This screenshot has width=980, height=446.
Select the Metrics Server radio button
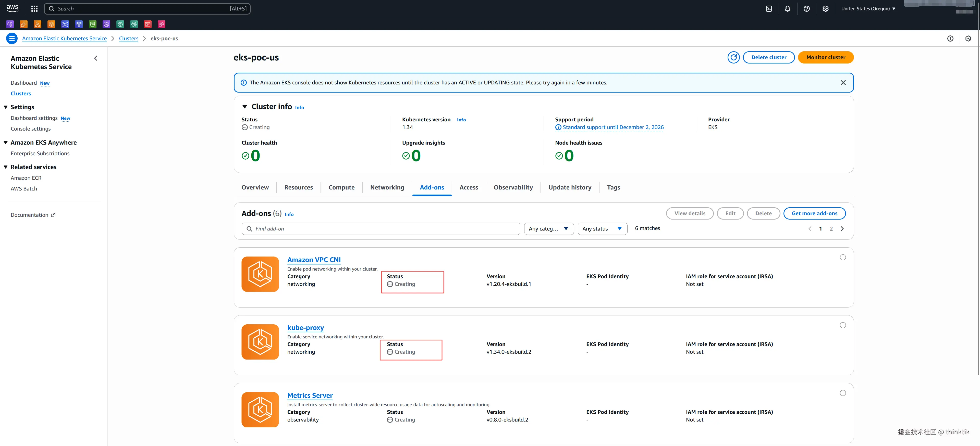843,393
